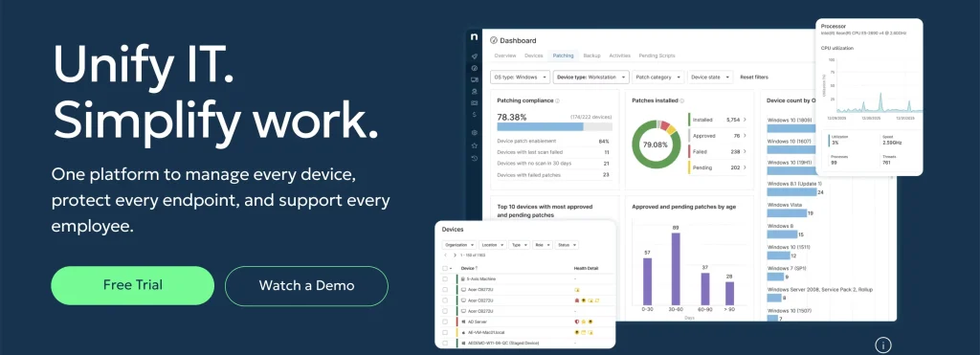
Task: Click the 'Devices with failed patches' row
Action: pyautogui.click(x=553, y=175)
